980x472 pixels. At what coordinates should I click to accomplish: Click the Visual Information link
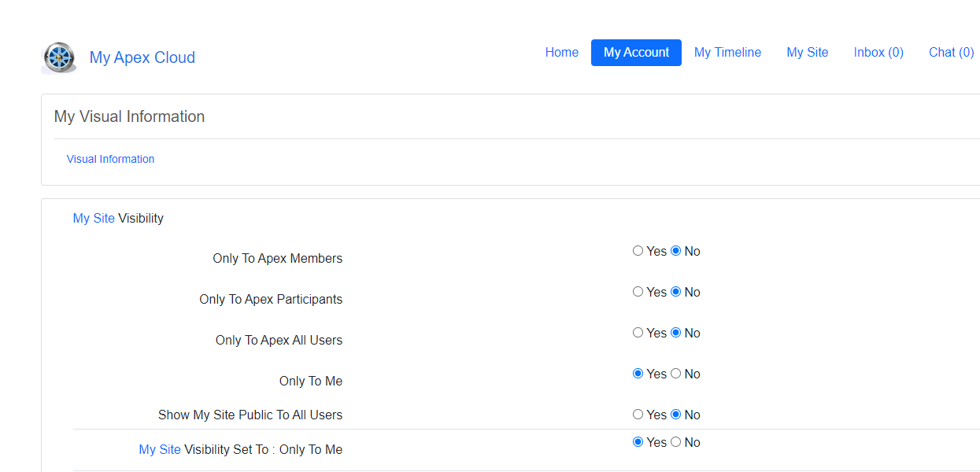(110, 159)
